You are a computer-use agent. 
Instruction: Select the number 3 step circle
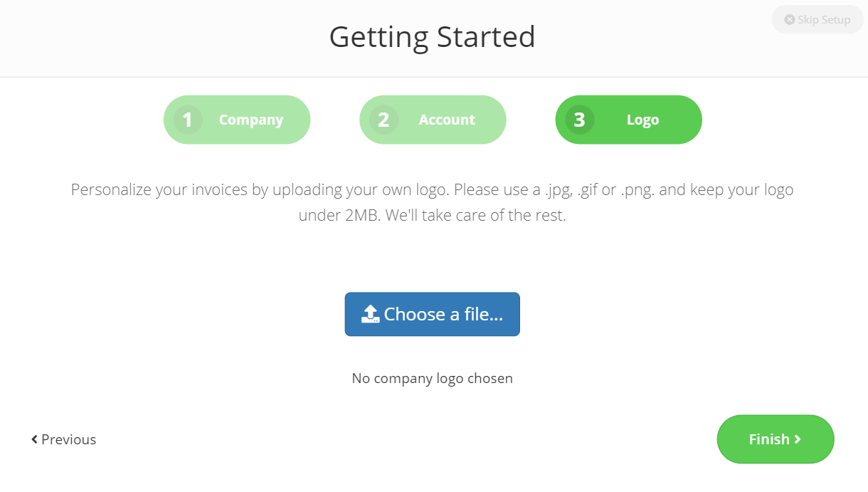click(x=579, y=120)
